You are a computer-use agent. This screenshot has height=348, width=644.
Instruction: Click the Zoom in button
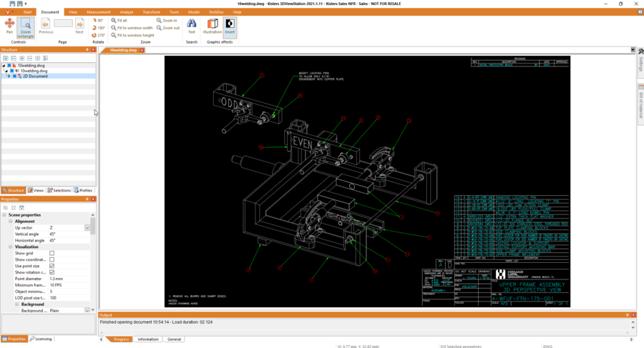click(x=167, y=20)
